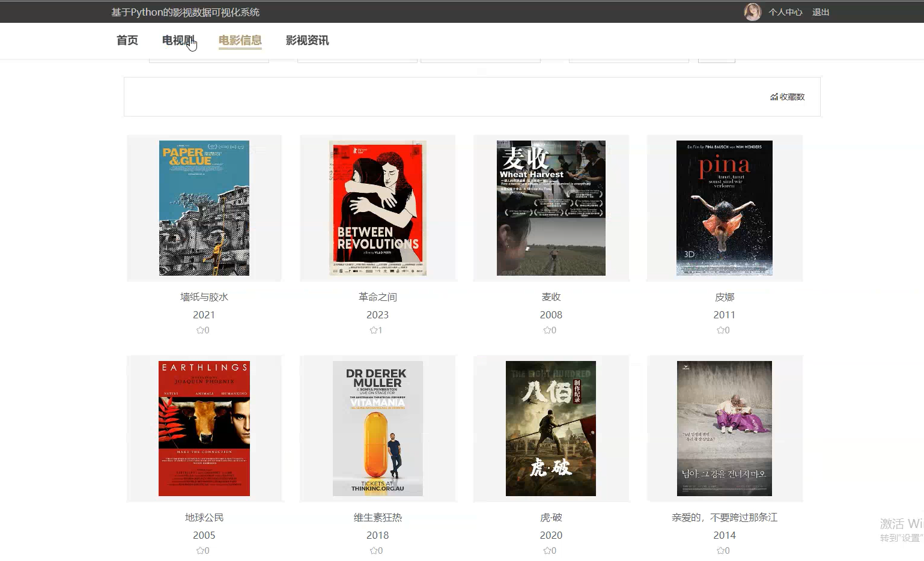The width and height of the screenshot is (924, 561).
Task: Open the 首页 navigation tab
Action: [x=127, y=40]
